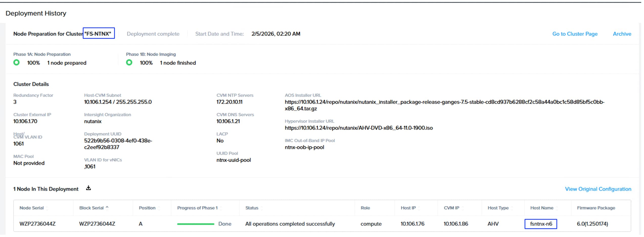The image size is (644, 237).
Task: Click the Phase 1A green status circle
Action: pos(16,62)
